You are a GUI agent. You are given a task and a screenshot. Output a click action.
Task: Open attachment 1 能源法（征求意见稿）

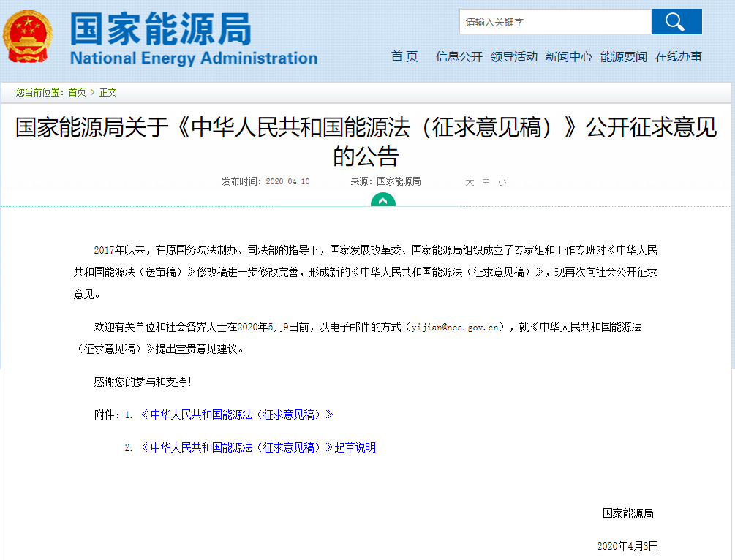237,415
